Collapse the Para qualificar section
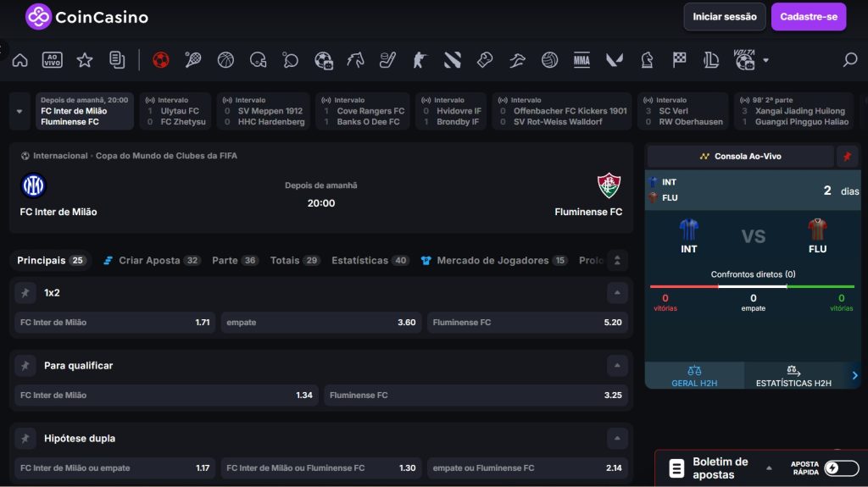This screenshot has height=487, width=868. click(x=617, y=366)
